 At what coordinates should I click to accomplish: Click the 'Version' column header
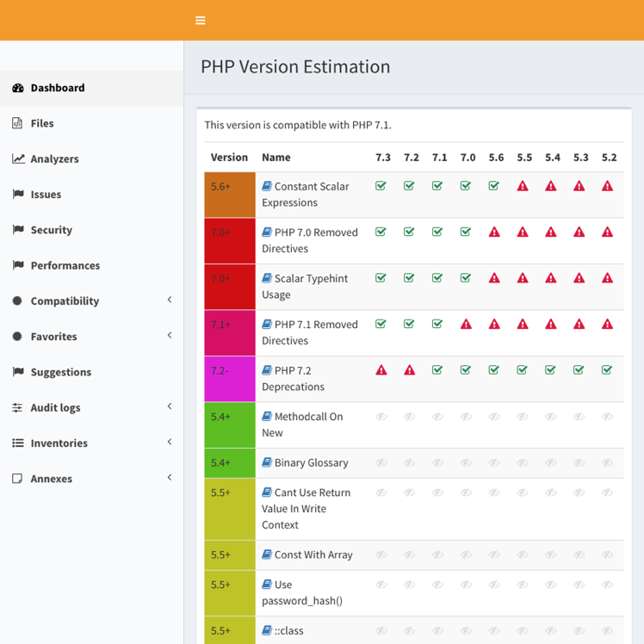pyautogui.click(x=229, y=158)
